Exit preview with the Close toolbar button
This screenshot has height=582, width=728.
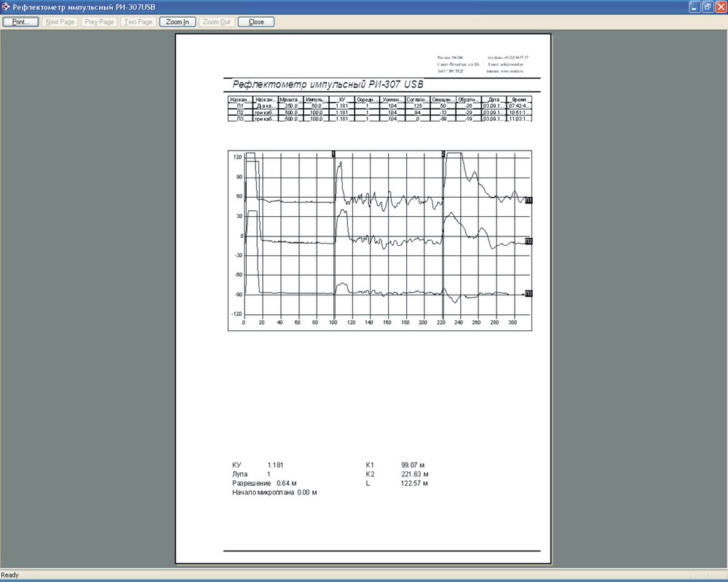256,22
